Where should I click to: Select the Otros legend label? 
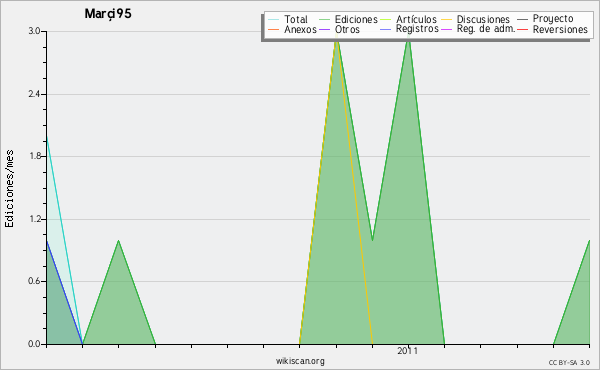[347, 29]
